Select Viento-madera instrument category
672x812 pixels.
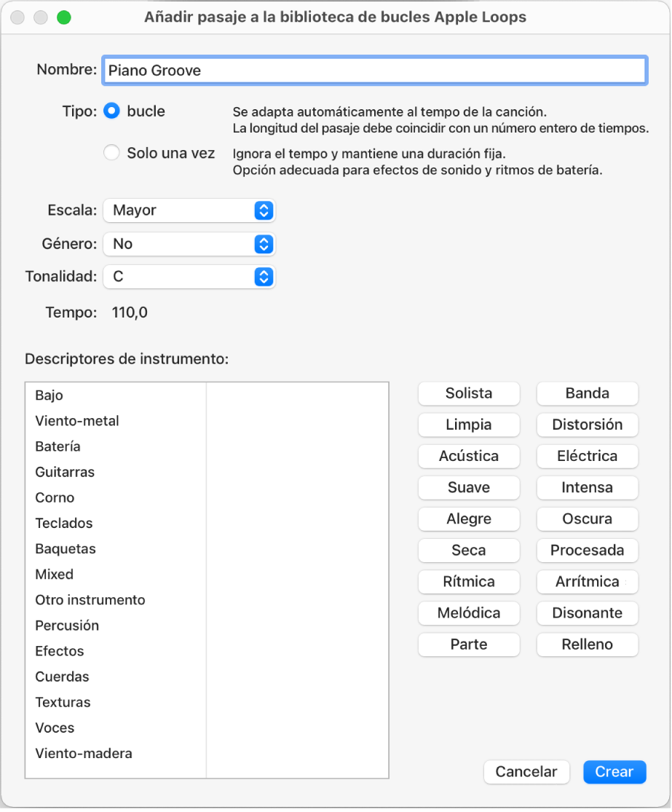[84, 754]
